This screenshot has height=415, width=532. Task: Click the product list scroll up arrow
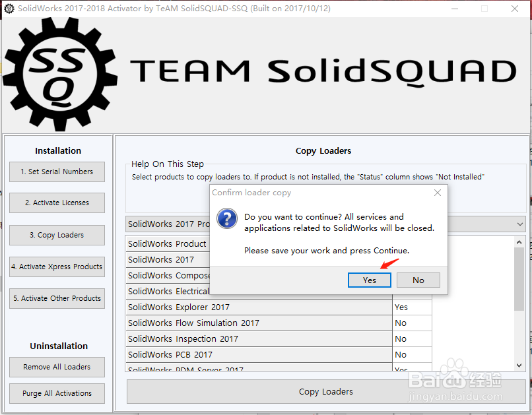(519, 242)
